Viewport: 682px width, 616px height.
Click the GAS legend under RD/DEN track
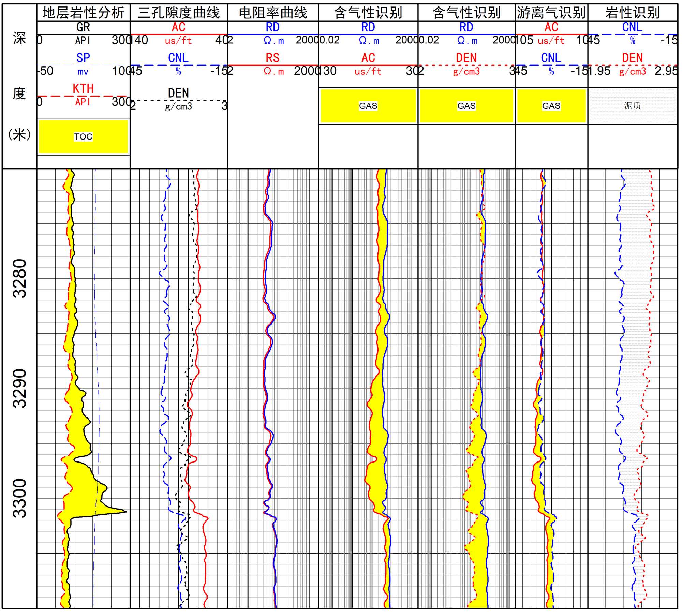(x=466, y=106)
